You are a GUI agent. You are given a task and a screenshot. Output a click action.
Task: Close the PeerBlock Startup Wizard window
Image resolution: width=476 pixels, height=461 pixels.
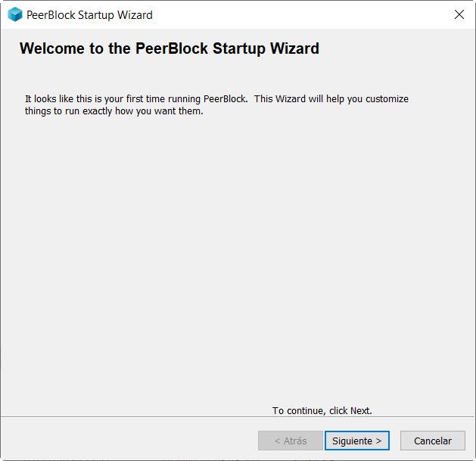459,14
